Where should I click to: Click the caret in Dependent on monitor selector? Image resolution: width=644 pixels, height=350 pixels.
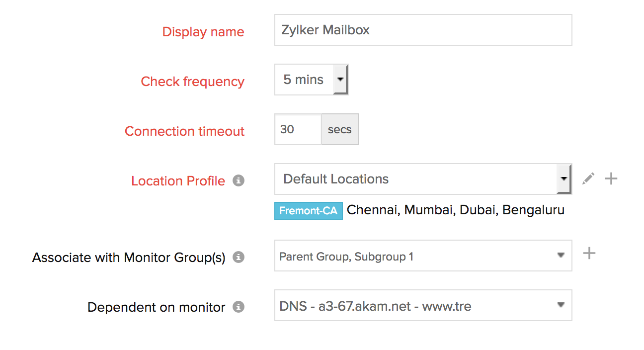point(561,305)
